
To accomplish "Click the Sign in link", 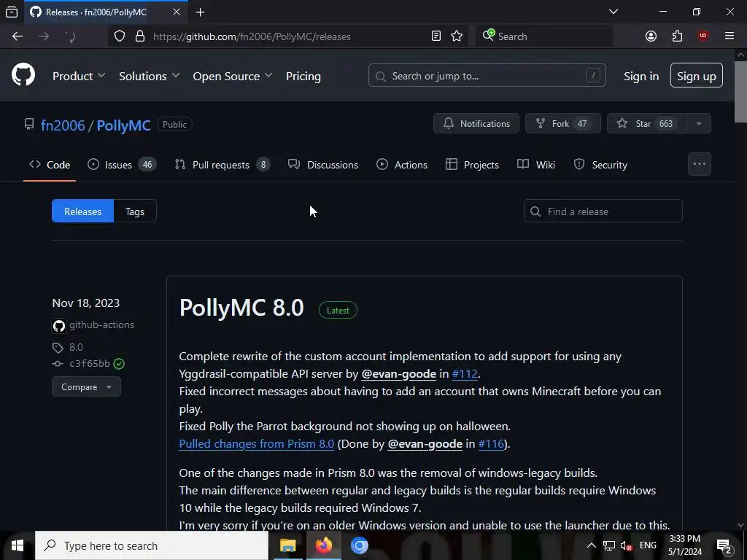I will click(641, 76).
